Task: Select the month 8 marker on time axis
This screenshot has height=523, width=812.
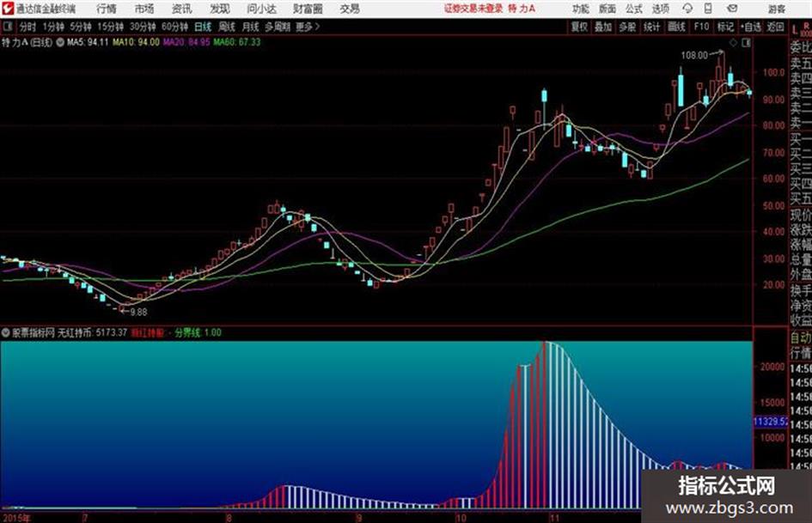Action: [x=229, y=518]
